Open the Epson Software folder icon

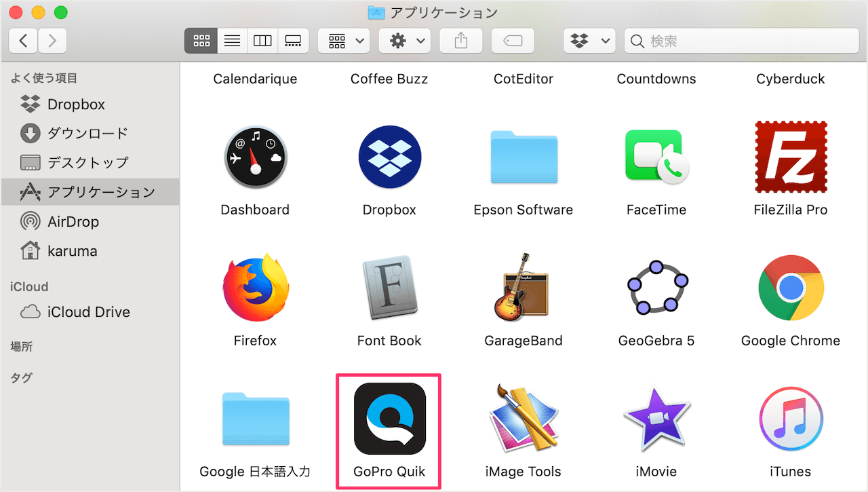[x=524, y=157]
